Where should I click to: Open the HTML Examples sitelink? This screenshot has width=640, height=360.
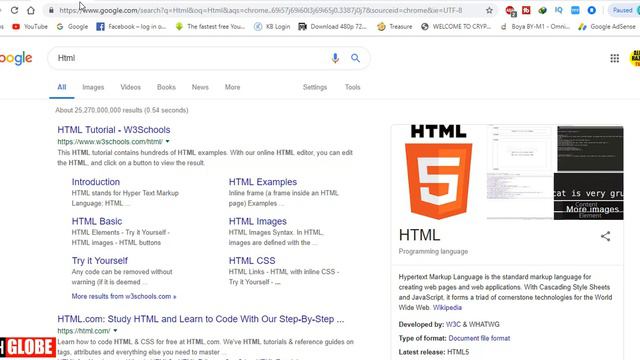tap(263, 182)
